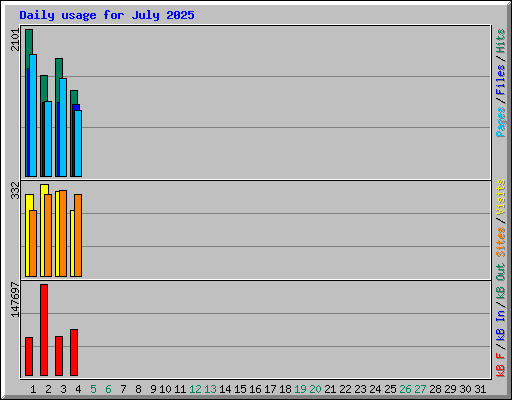Select the red kB bar for day 1
Image resolution: width=512 pixels, height=400 pixels.
pos(29,356)
